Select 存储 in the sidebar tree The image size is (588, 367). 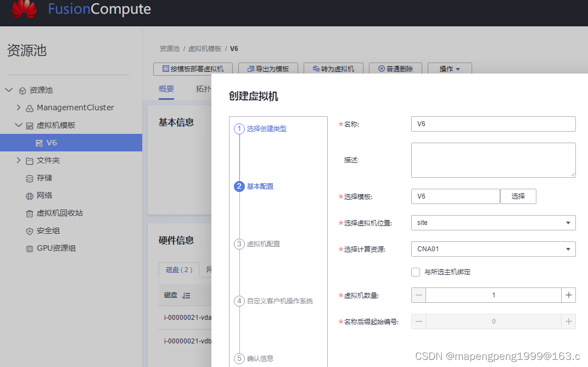coord(44,178)
